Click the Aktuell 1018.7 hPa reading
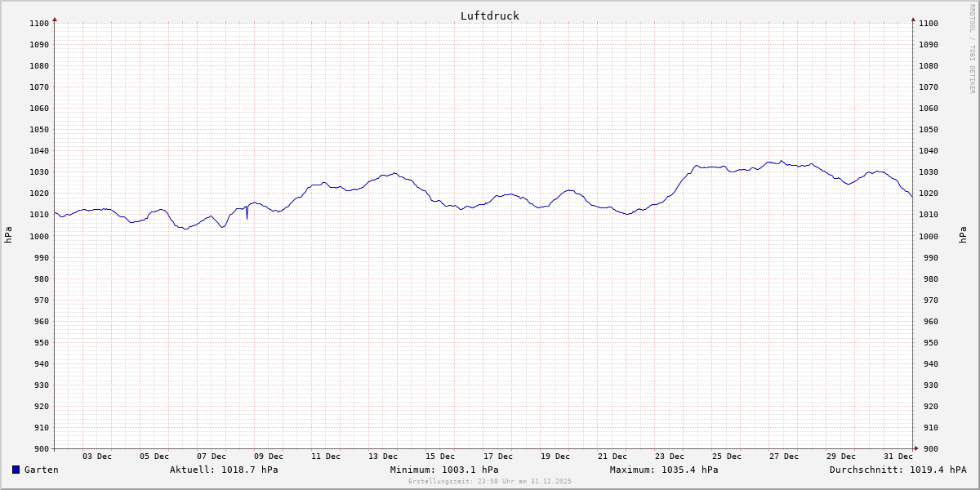Viewport: 980px width, 490px height. click(x=224, y=470)
